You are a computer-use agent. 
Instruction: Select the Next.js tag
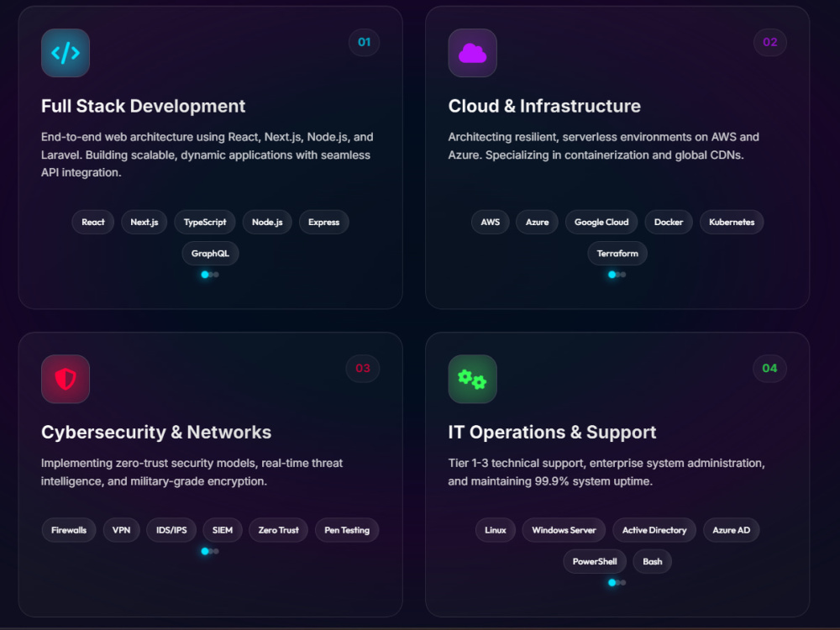[x=144, y=223]
